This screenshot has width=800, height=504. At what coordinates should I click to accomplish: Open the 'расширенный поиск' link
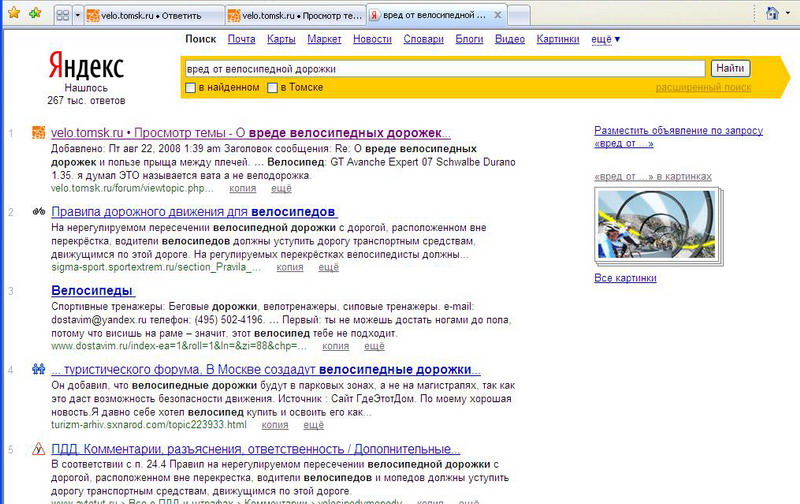[703, 88]
